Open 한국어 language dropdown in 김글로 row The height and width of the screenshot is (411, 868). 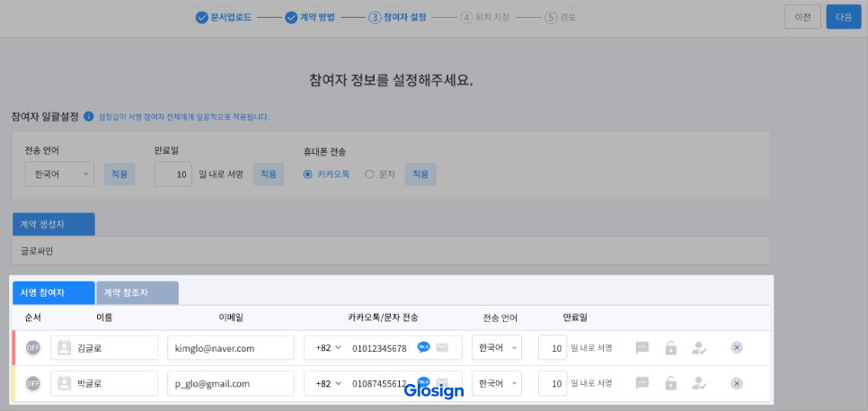pos(497,348)
